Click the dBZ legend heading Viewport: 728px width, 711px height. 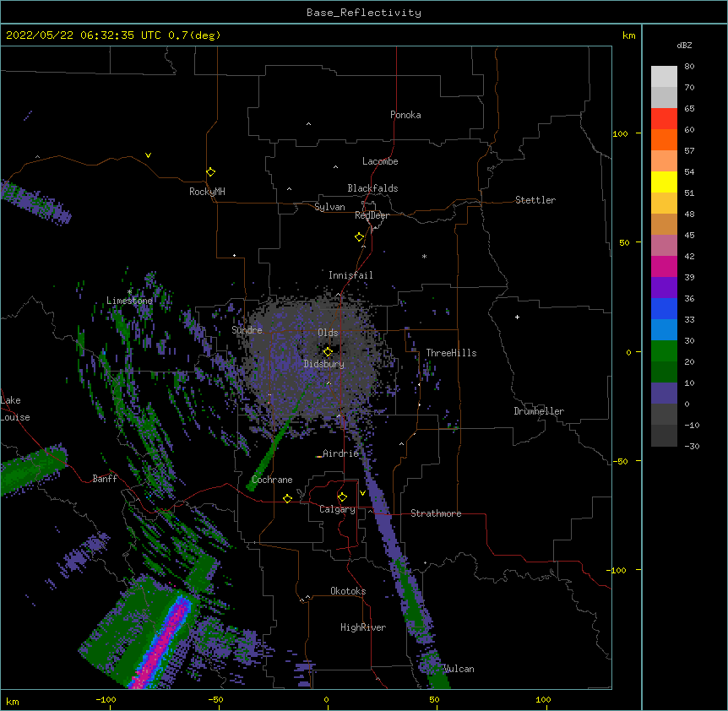click(x=684, y=45)
